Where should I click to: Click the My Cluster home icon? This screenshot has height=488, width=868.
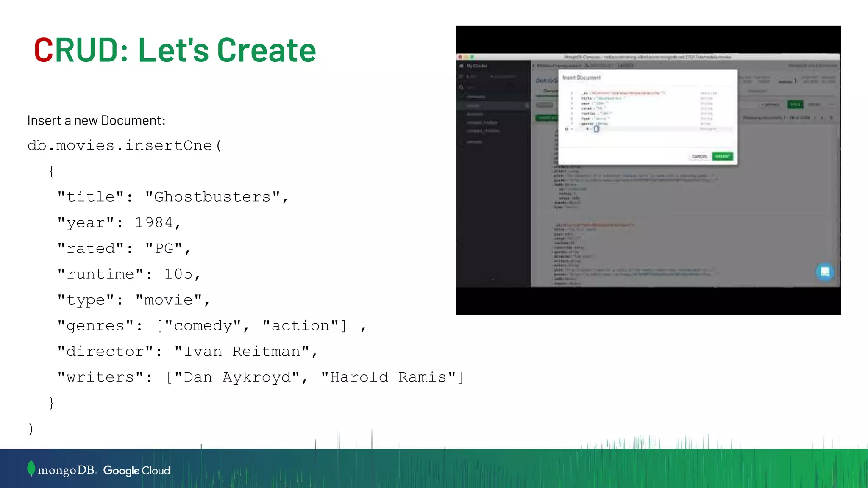point(462,66)
